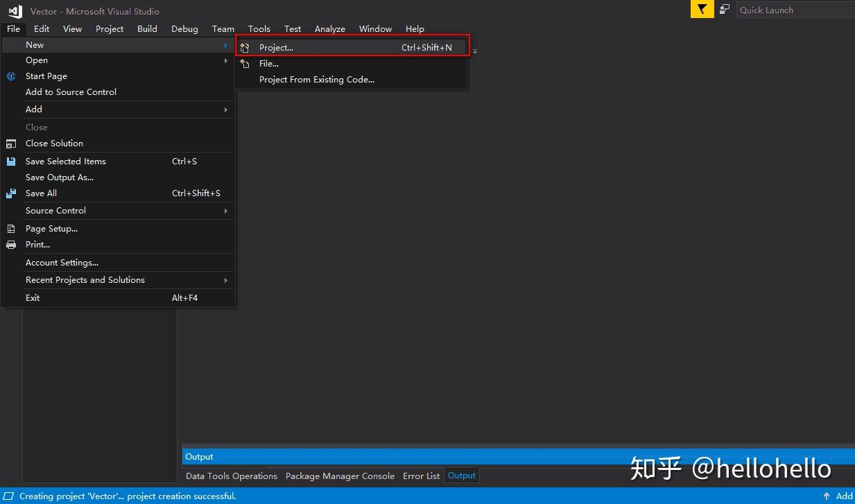Click the Save All icon

pyautogui.click(x=11, y=193)
